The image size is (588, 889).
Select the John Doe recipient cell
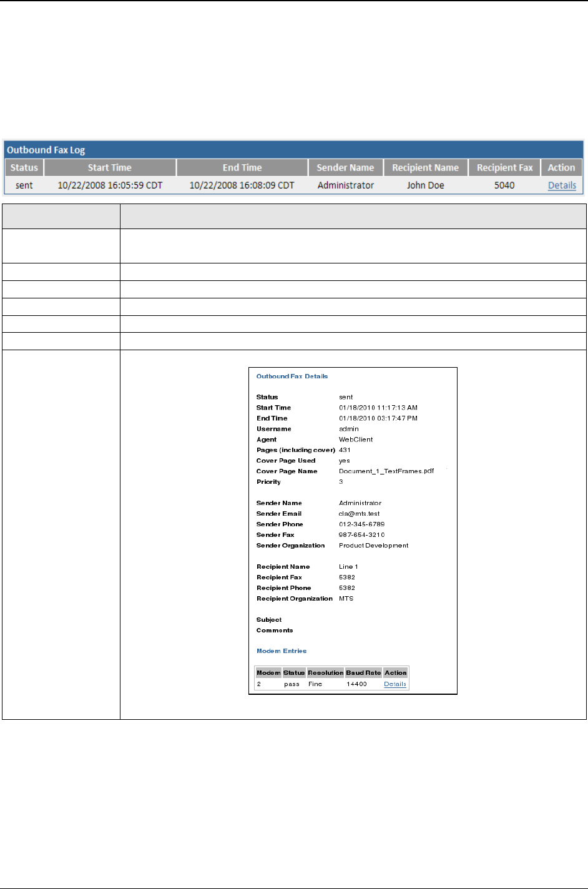click(x=425, y=185)
